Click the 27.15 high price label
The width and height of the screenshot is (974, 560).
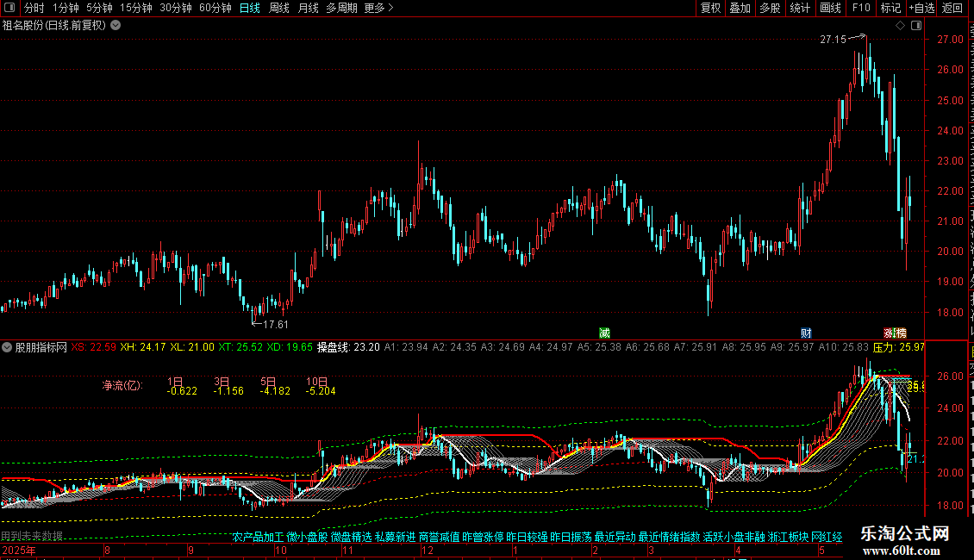[x=833, y=39]
